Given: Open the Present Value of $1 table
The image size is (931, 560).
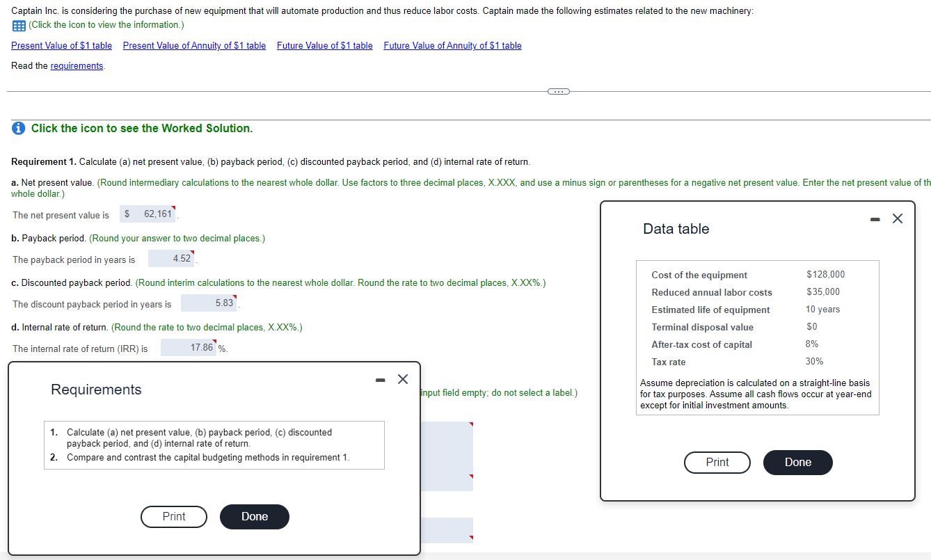Looking at the screenshot, I should click(61, 46).
